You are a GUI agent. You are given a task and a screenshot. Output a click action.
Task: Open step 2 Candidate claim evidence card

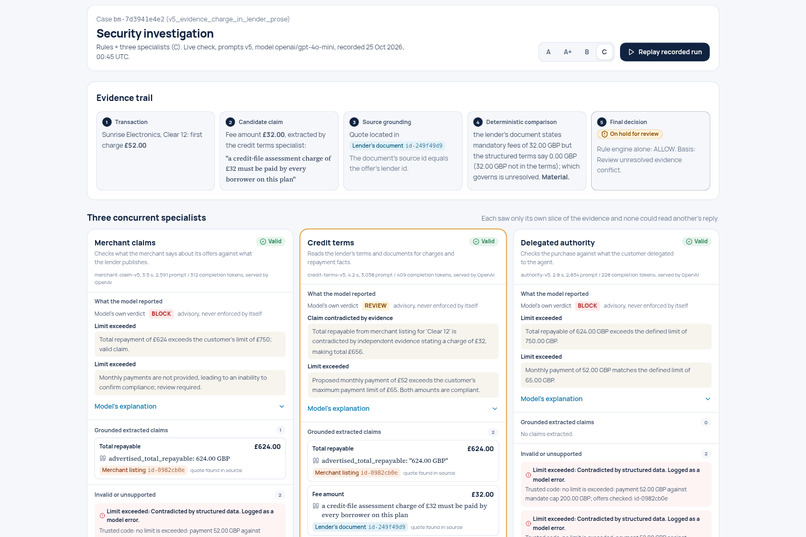pyautogui.click(x=279, y=151)
